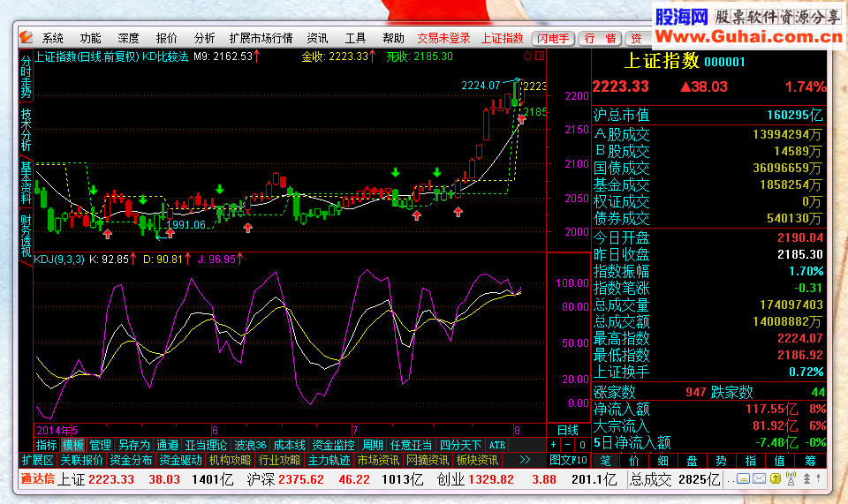The image size is (848, 504).
Task: Open the 主力轨迹 tab
Action: click(329, 460)
